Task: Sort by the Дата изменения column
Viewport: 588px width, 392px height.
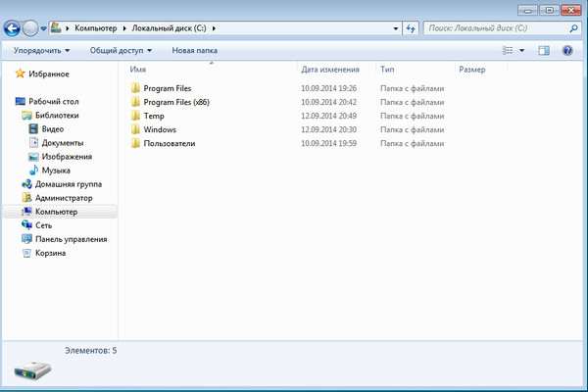Action: pos(330,70)
